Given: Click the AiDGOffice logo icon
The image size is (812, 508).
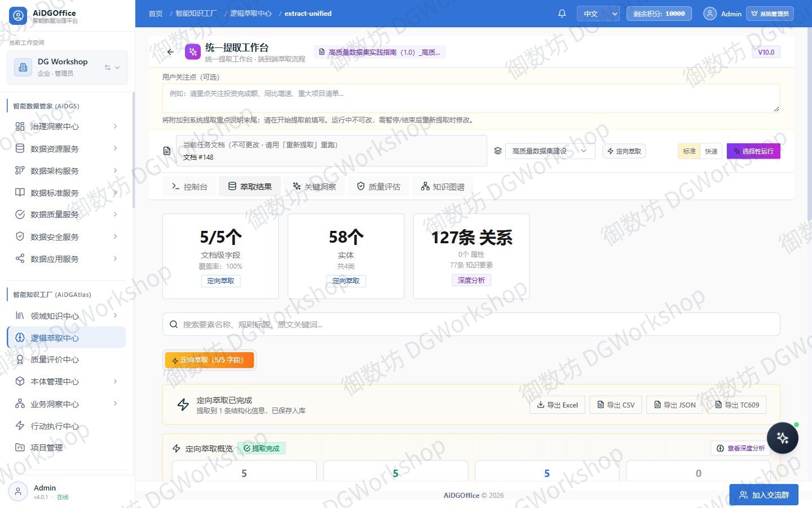Looking at the screenshot, I should [18, 16].
